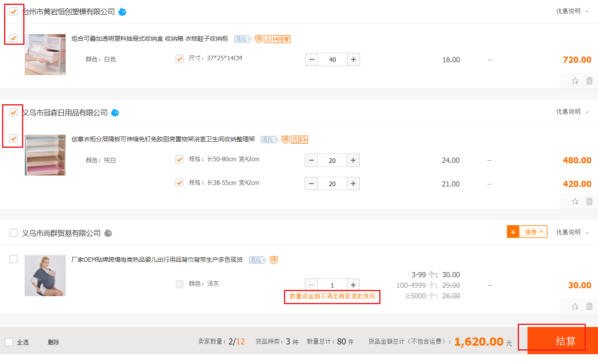The image size is (598, 364).
Task: Open the 组合可叠加透明塑料抽屉式收纳盒 product title link
Action: tap(149, 39)
